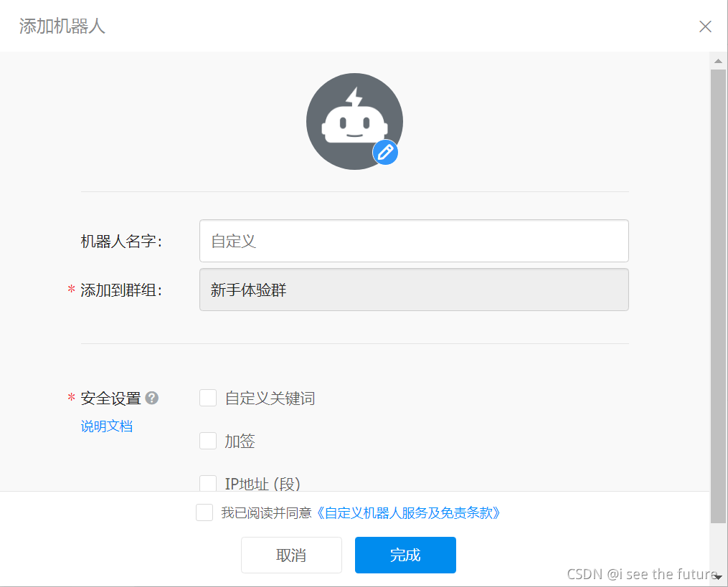Open 《自定义机器人服务及免责条款》 link
The width and height of the screenshot is (728, 587).
coord(408,512)
